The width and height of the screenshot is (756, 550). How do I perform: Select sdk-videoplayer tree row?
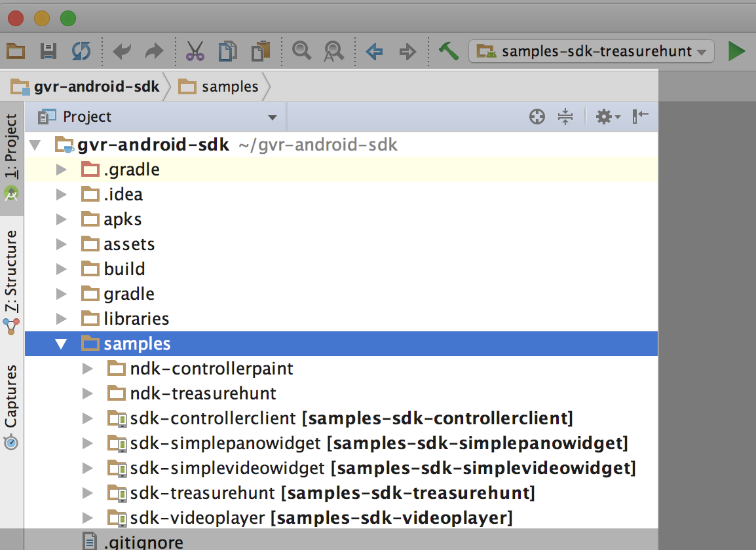[341, 518]
